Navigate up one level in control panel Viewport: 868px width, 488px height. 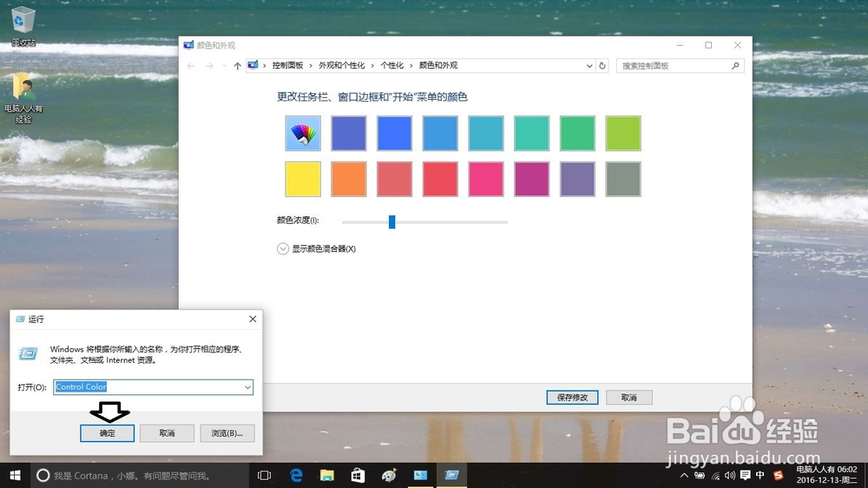[x=238, y=65]
